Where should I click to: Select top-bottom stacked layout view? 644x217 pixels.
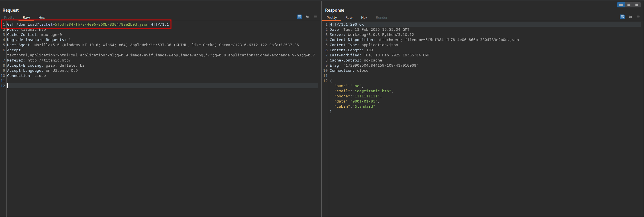pyautogui.click(x=629, y=5)
